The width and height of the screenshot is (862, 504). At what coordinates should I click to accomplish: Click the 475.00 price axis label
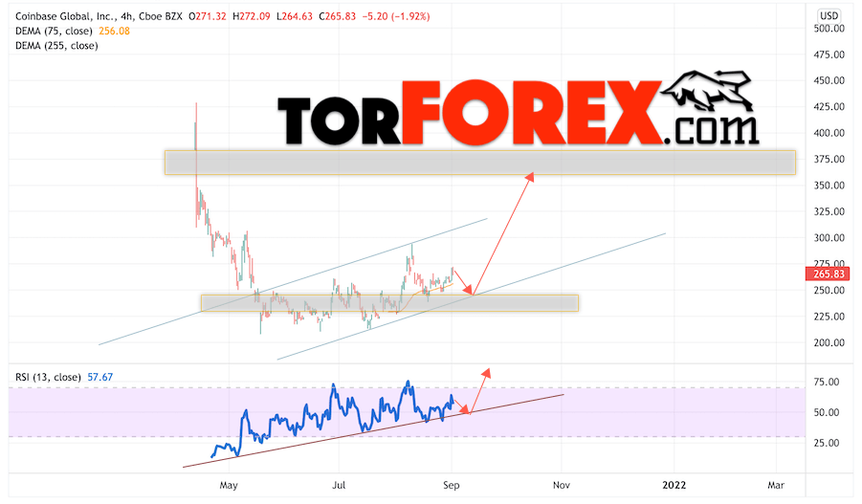tap(829, 55)
